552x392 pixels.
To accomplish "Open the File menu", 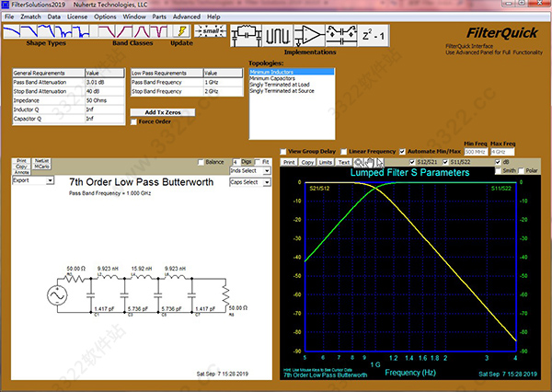I will click(x=9, y=17).
